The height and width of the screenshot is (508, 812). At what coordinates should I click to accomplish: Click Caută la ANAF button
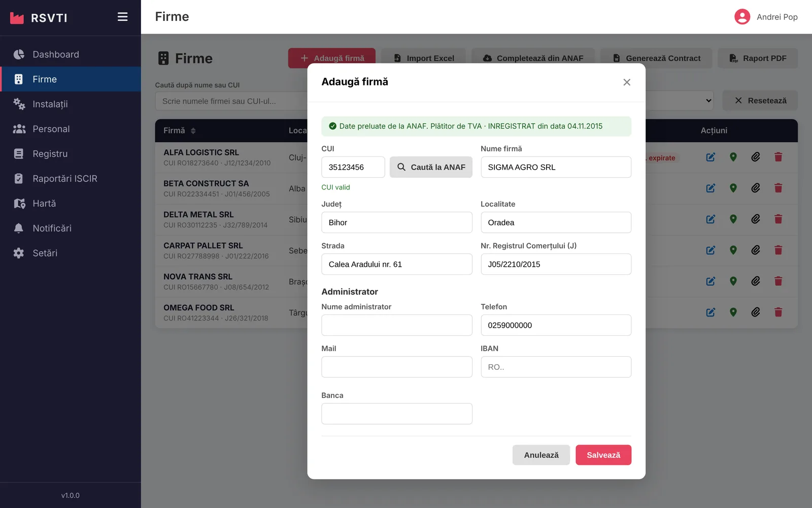pyautogui.click(x=431, y=167)
